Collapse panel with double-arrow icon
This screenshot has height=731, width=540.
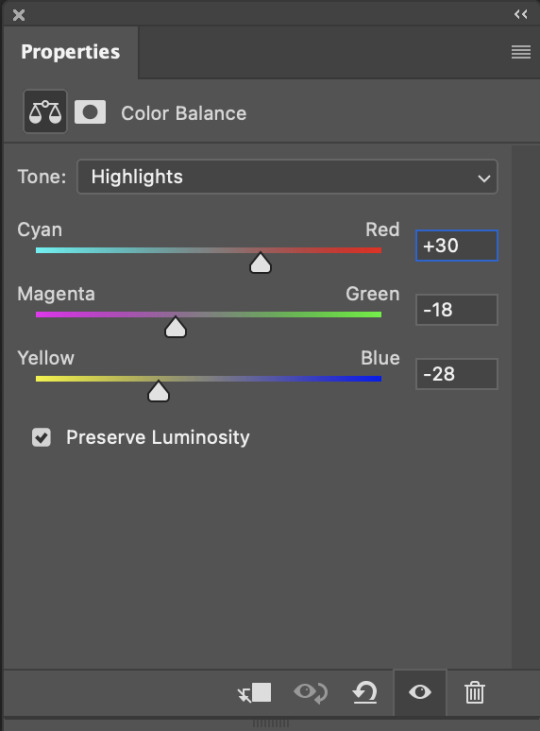click(521, 14)
